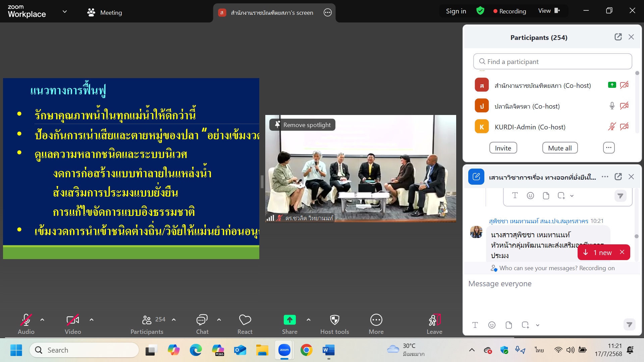Mute your microphone
This screenshot has height=362, width=644.
coord(26,320)
